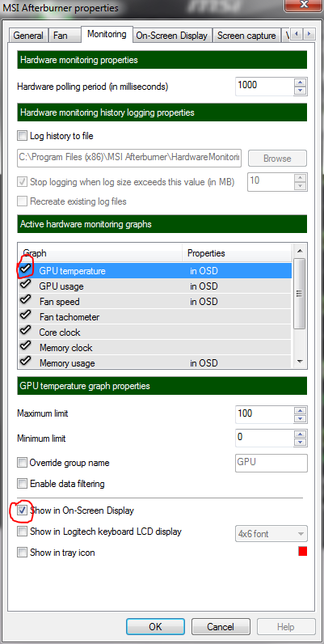Viewport: 324px width, 644px height.
Task: Open the 4x6 font dropdown
Action: click(x=271, y=534)
